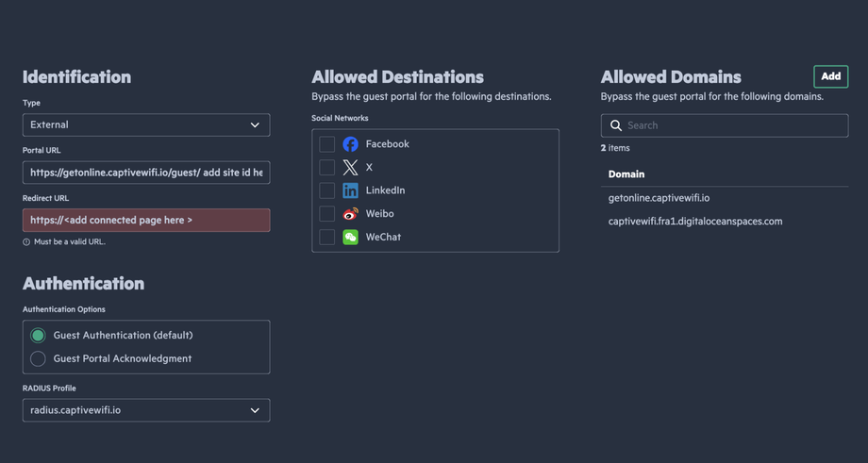Click the Portal URL input field
Viewport: 868px width, 463px height.
pos(146,173)
